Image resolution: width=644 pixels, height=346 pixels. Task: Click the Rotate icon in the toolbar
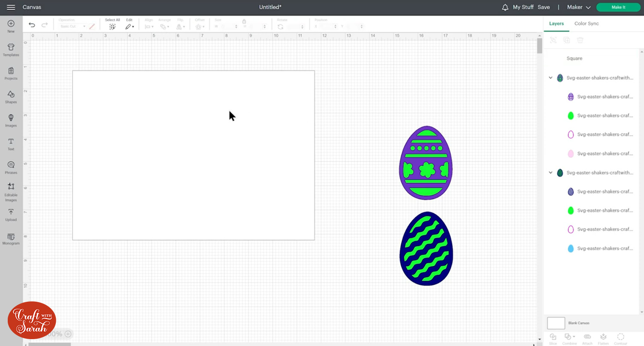point(281,27)
